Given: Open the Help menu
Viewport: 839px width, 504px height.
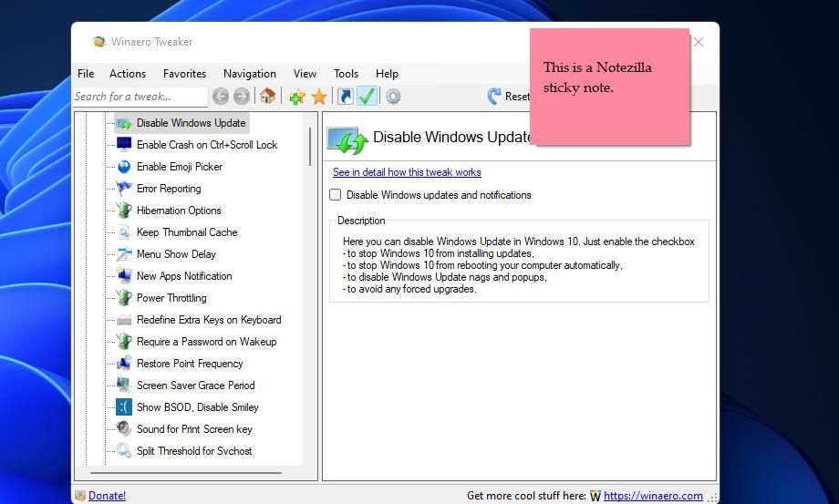Looking at the screenshot, I should tap(387, 74).
